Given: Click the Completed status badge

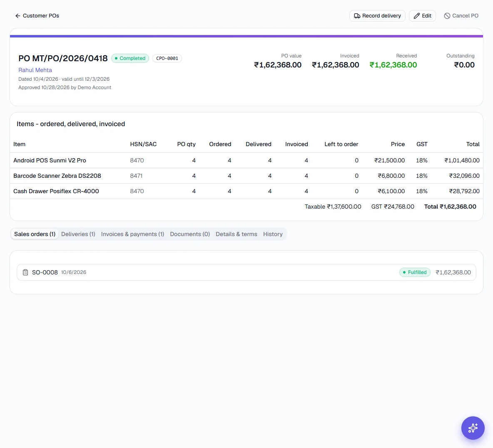Looking at the screenshot, I should (x=130, y=58).
